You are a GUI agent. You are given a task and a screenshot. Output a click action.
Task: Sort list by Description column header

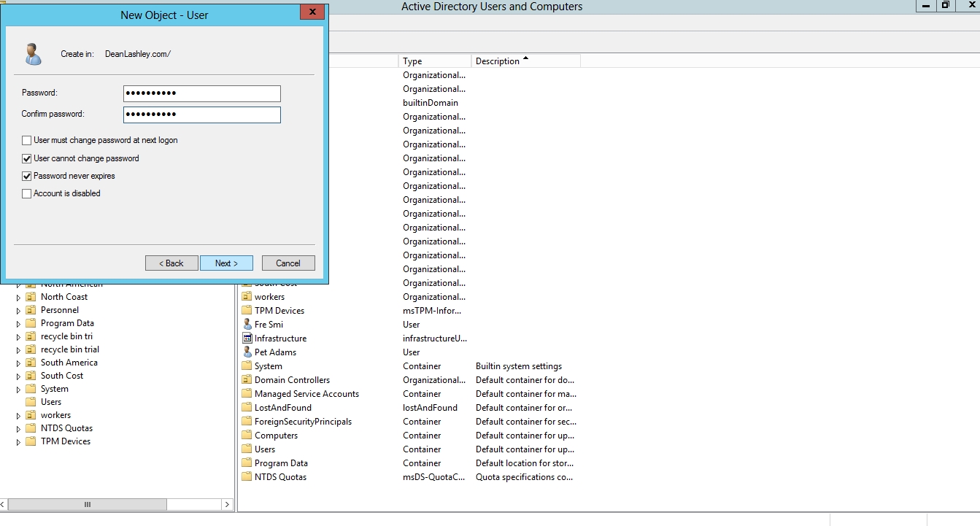[x=525, y=61]
